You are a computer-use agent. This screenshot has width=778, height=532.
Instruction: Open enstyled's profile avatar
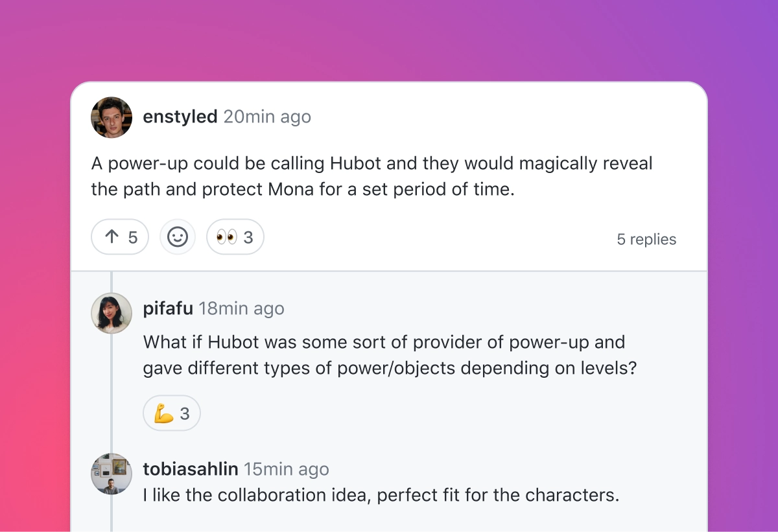point(112,117)
